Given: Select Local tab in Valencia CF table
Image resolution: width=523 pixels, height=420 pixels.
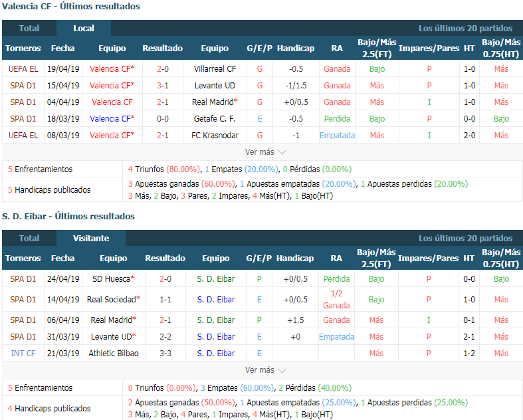Looking at the screenshot, I should (83, 29).
